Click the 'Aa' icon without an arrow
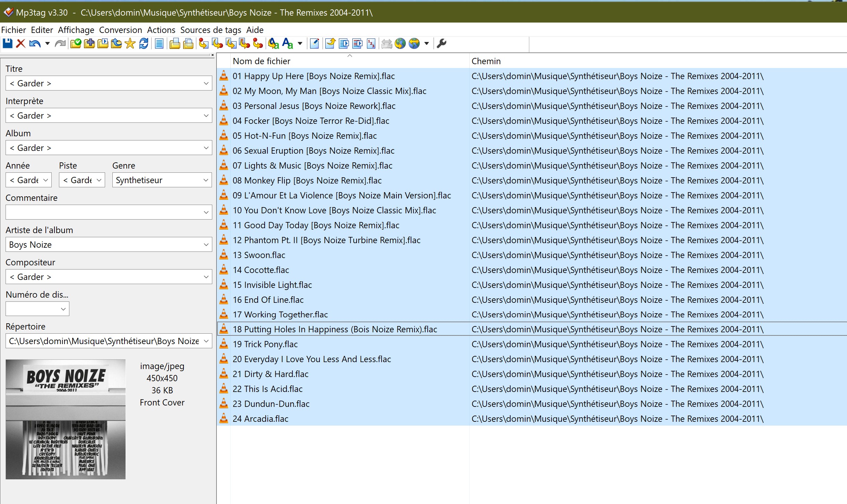847x504 pixels. [x=288, y=43]
